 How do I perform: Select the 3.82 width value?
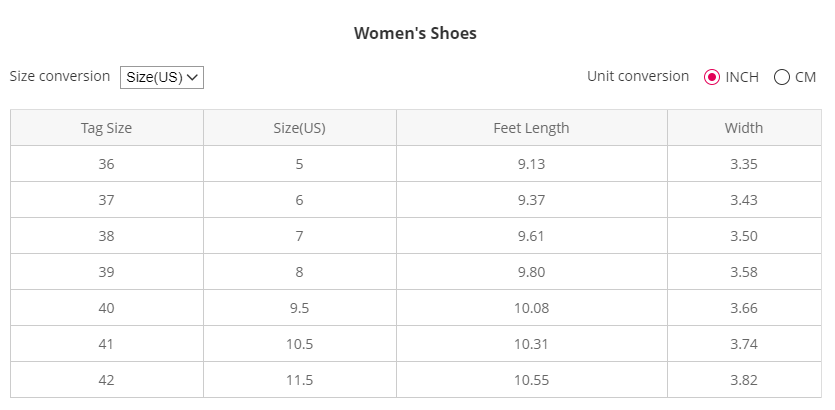point(743,380)
